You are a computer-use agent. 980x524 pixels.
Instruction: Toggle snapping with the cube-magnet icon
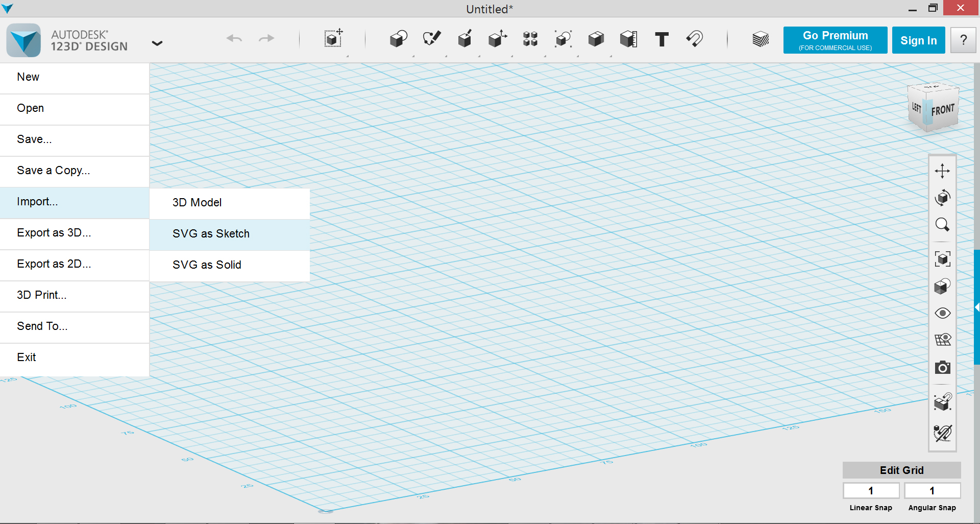tap(942, 402)
